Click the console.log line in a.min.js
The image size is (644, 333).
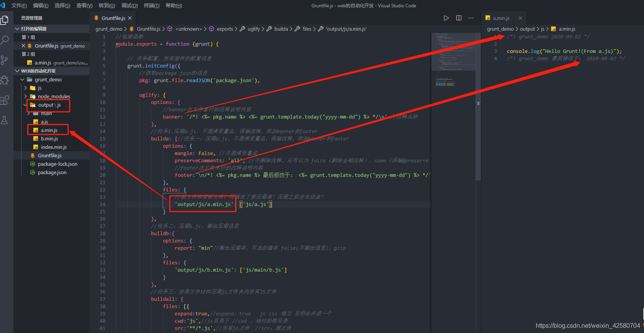pos(564,51)
